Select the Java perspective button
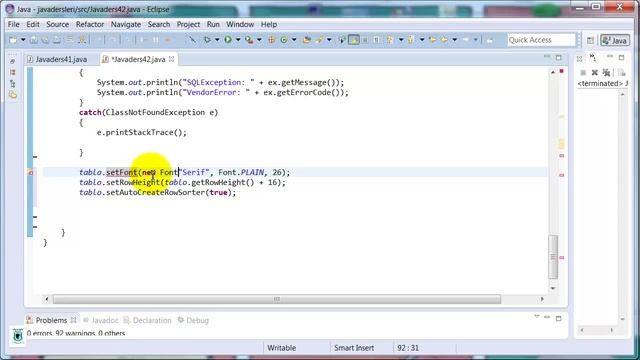The width and height of the screenshot is (640, 360). click(x=615, y=40)
